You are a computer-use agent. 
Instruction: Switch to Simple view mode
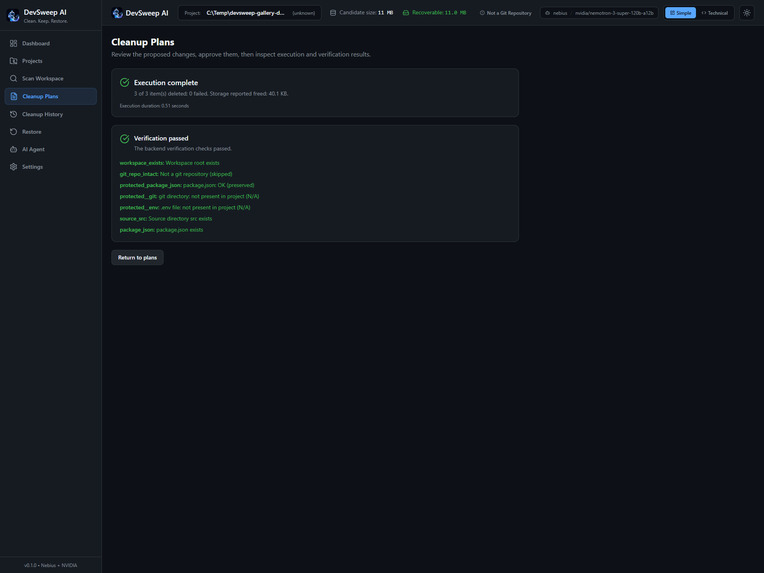pyautogui.click(x=680, y=13)
